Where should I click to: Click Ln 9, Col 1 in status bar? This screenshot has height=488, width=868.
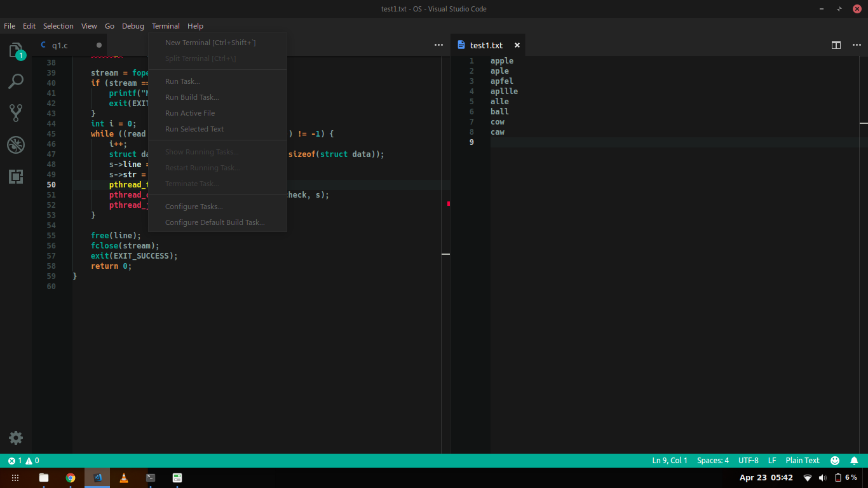click(670, 461)
